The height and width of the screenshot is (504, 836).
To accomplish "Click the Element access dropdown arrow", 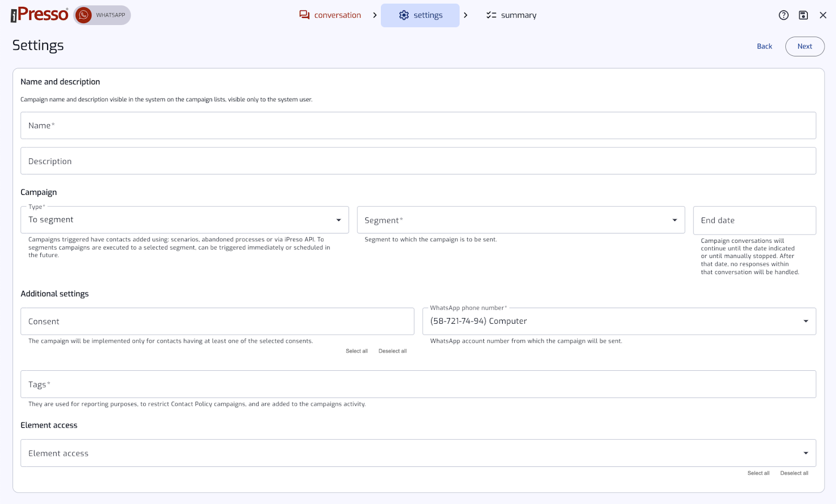I will [806, 453].
